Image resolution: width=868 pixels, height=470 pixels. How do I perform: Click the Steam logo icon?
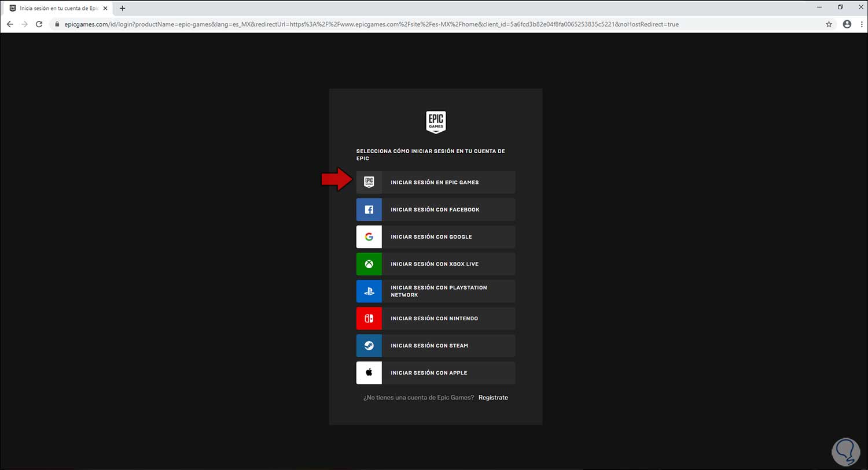pos(369,345)
